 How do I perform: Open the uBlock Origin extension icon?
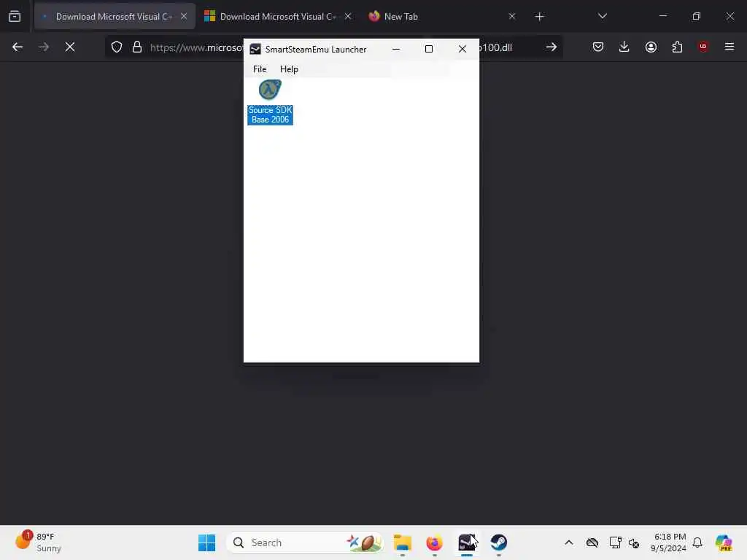coord(703,47)
